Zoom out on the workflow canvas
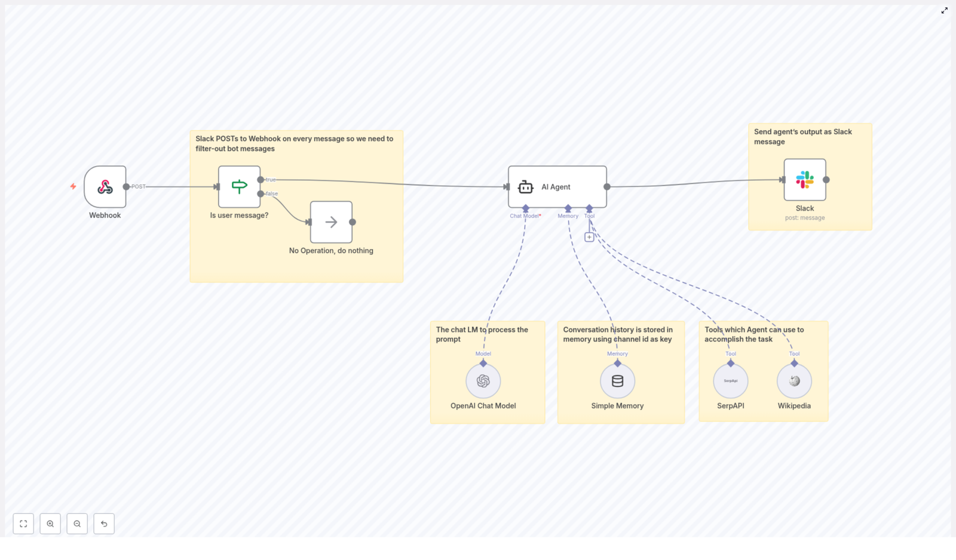This screenshot has height=560, width=956. tap(77, 524)
